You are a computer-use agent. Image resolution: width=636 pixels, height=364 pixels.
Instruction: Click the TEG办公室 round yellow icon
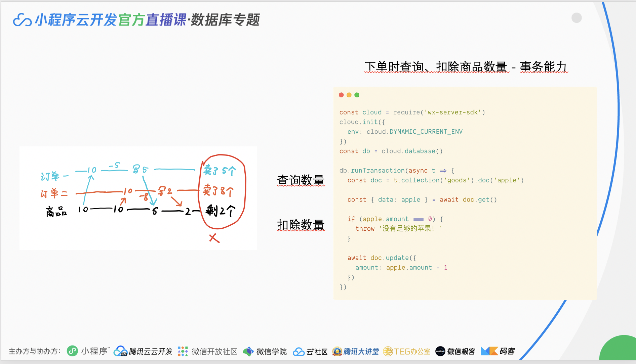pyautogui.click(x=388, y=351)
